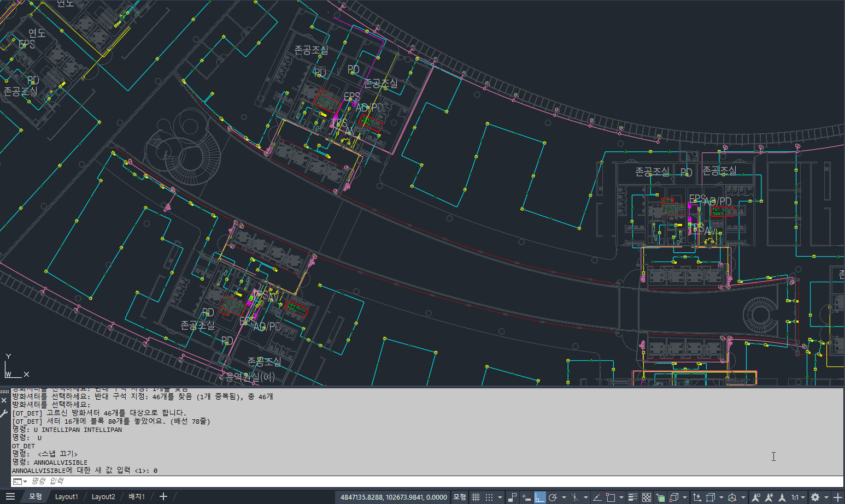Screen dimensions: 845x504
Task: Expand snap mode settings arrow
Action: click(x=500, y=497)
